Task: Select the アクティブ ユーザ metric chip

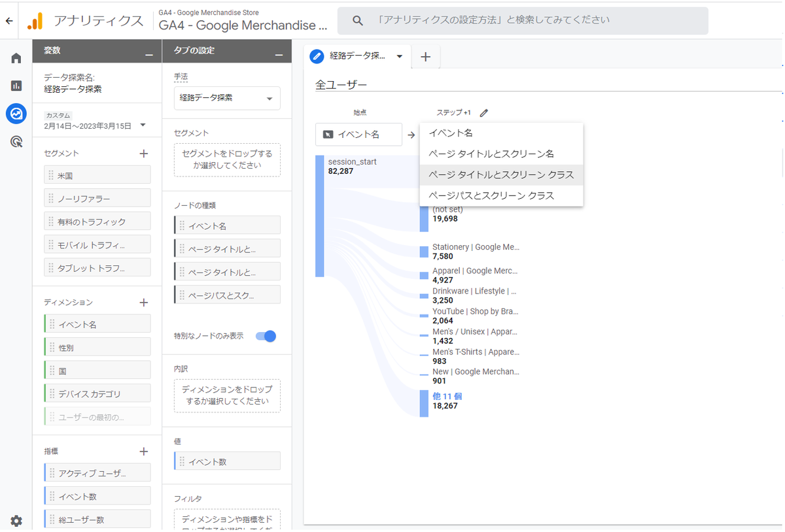Action: click(x=97, y=473)
